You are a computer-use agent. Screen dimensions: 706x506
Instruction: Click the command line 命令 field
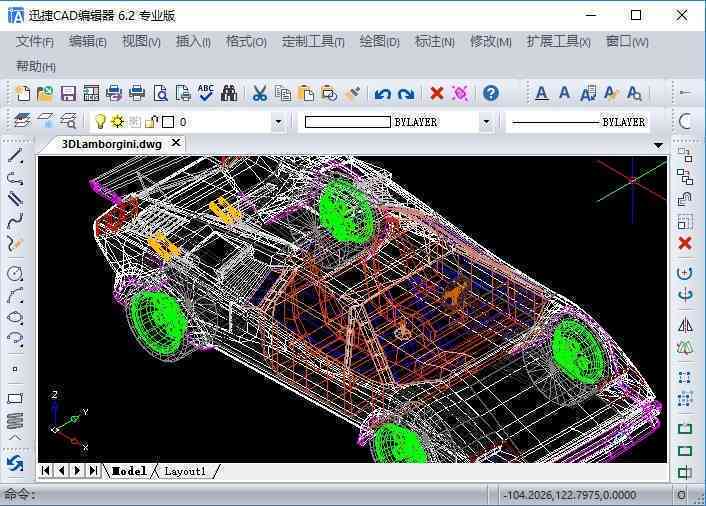[243, 495]
